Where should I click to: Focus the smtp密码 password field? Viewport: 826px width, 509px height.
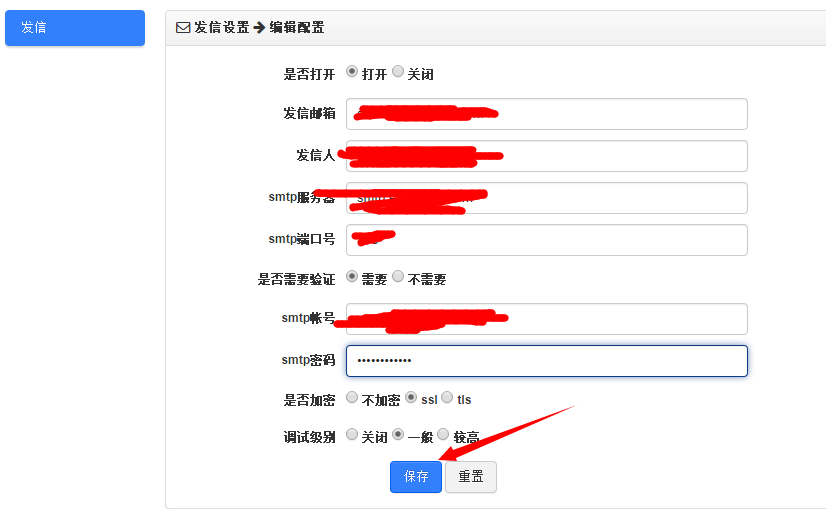pyautogui.click(x=546, y=361)
